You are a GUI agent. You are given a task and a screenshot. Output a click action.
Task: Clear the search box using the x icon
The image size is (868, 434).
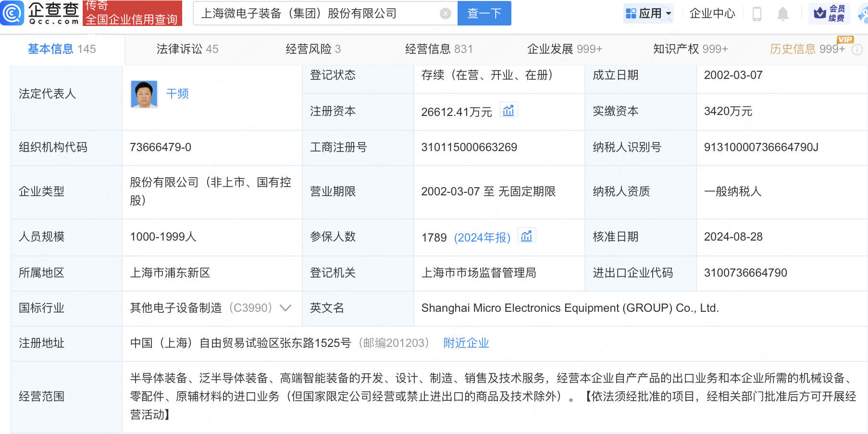tap(445, 13)
